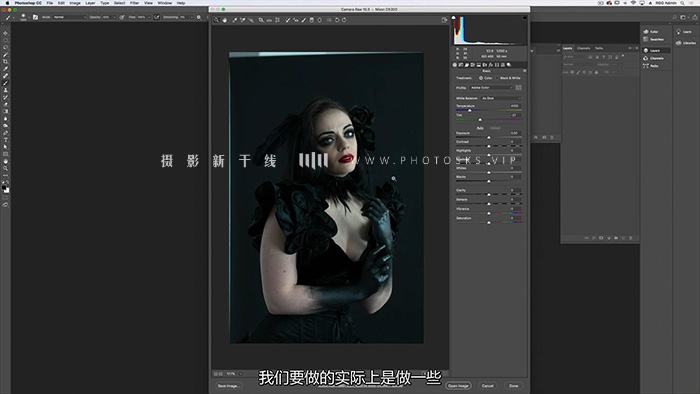This screenshot has height=394, width=700.
Task: Open the brush blend Mode dropdown Normal
Action: pos(70,17)
